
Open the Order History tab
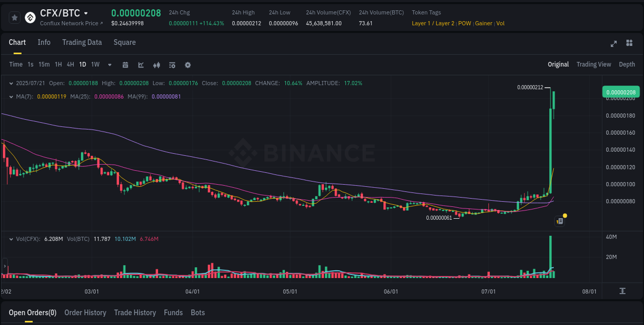[85, 313]
